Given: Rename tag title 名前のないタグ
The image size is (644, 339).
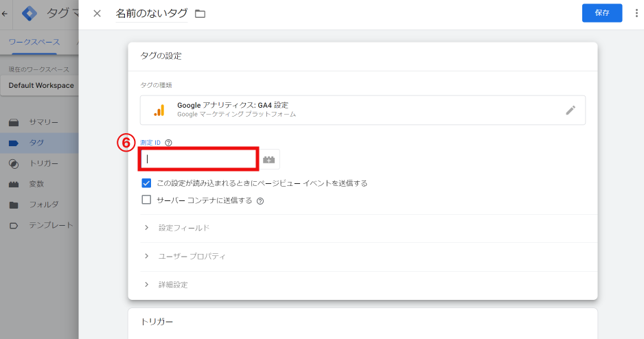Looking at the screenshot, I should pos(152,14).
